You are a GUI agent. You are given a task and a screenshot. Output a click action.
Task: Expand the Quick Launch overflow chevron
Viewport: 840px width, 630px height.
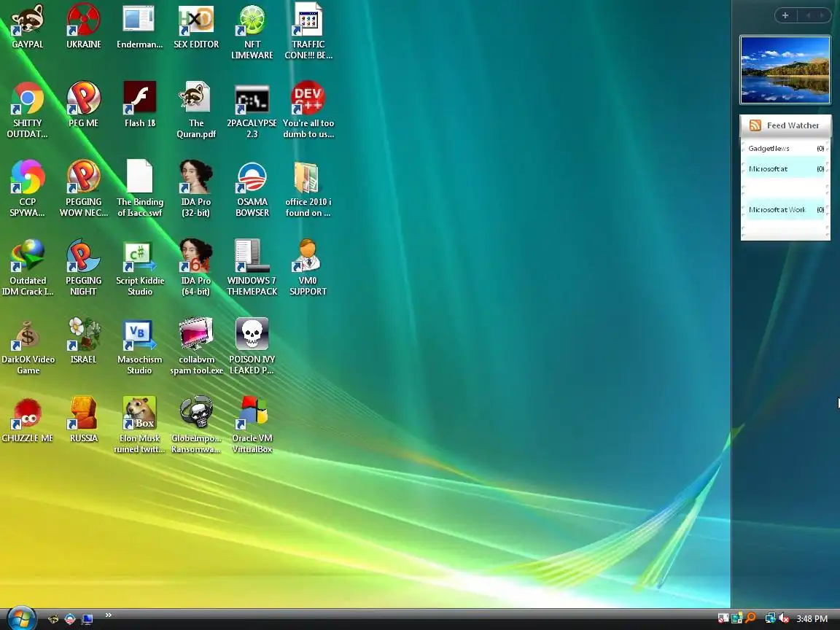108,615
